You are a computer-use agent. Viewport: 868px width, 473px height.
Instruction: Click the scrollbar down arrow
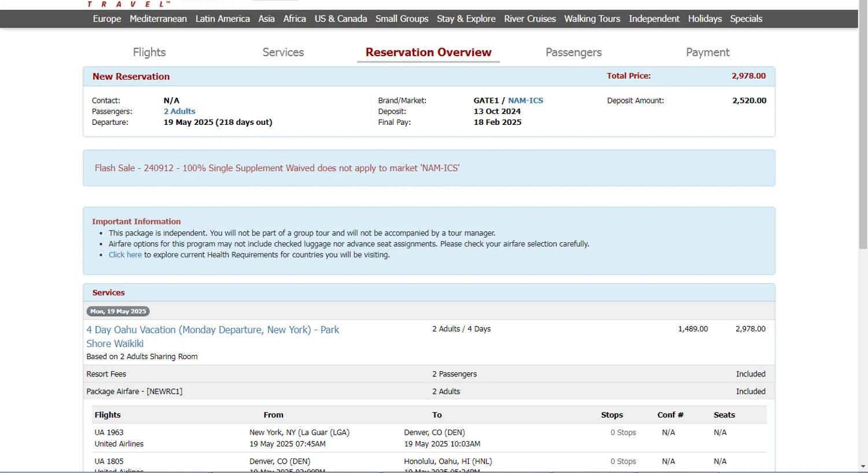coord(863,466)
